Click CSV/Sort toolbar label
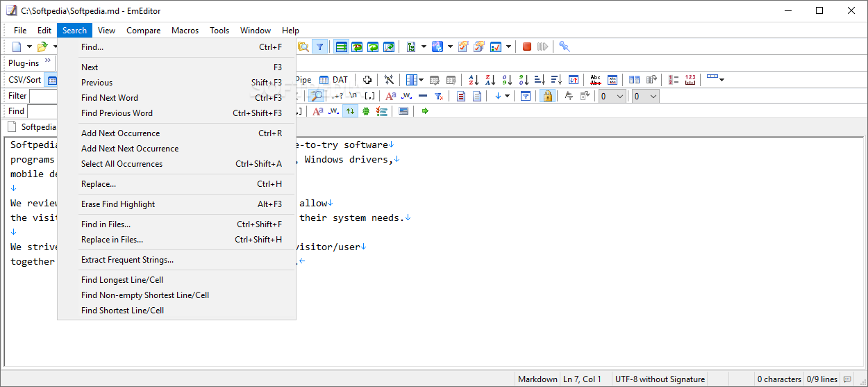 24,80
